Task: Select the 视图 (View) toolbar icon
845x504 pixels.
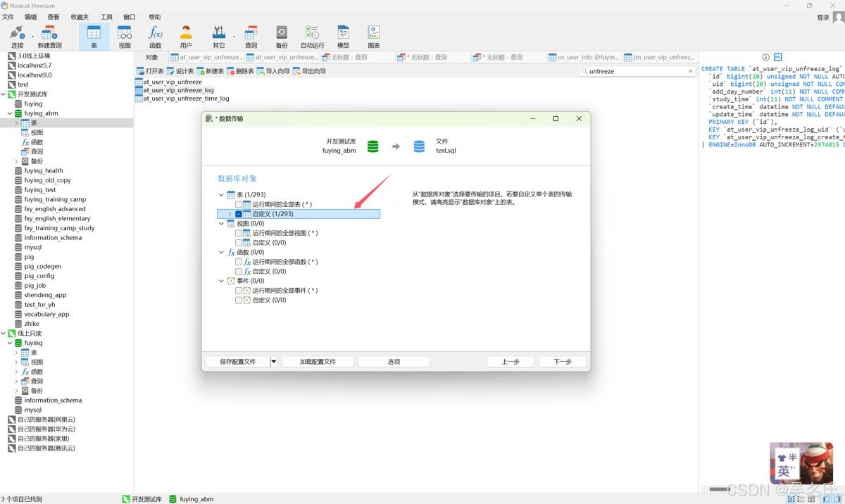Action: [125, 37]
